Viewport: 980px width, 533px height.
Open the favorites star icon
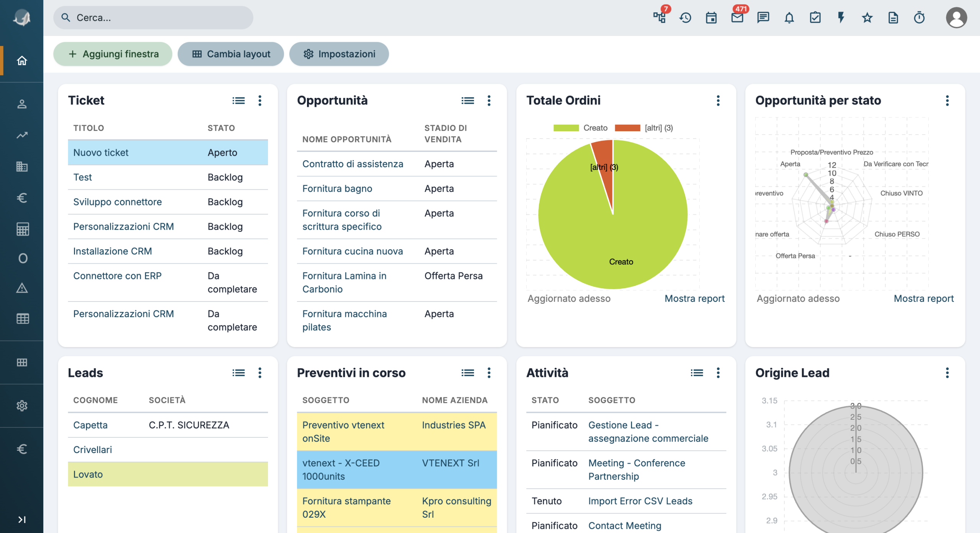pyautogui.click(x=867, y=18)
